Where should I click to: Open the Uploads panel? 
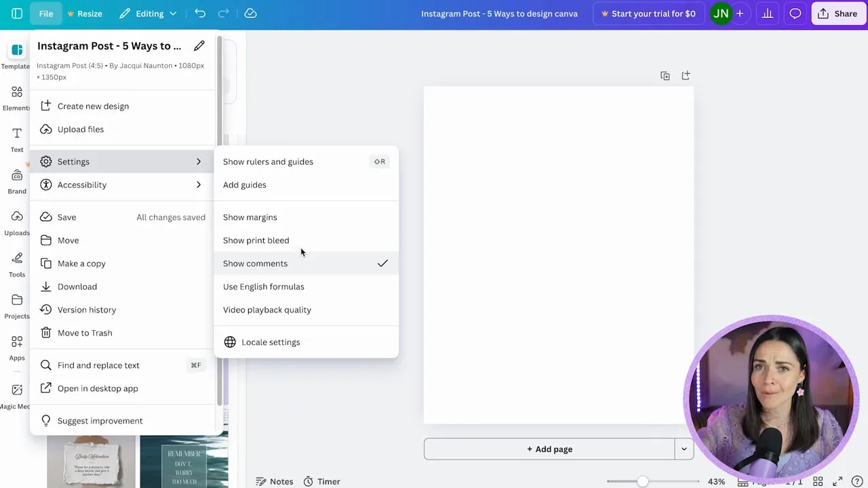[x=16, y=223]
